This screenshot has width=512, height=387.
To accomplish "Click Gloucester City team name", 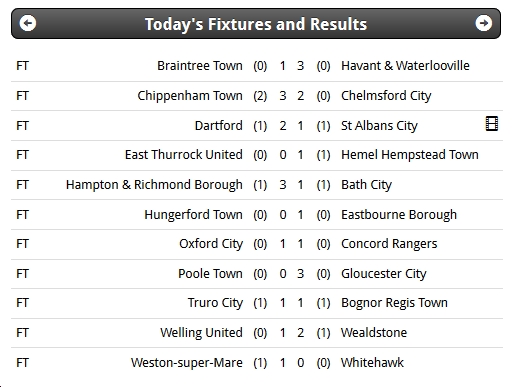I will tap(384, 274).
